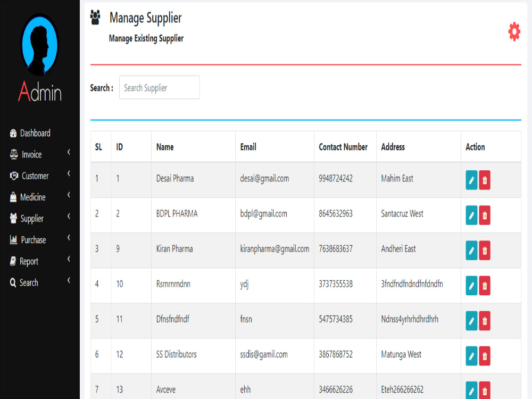Expand the Supplier menu chevron
This screenshot has width=532, height=399.
tap(69, 217)
